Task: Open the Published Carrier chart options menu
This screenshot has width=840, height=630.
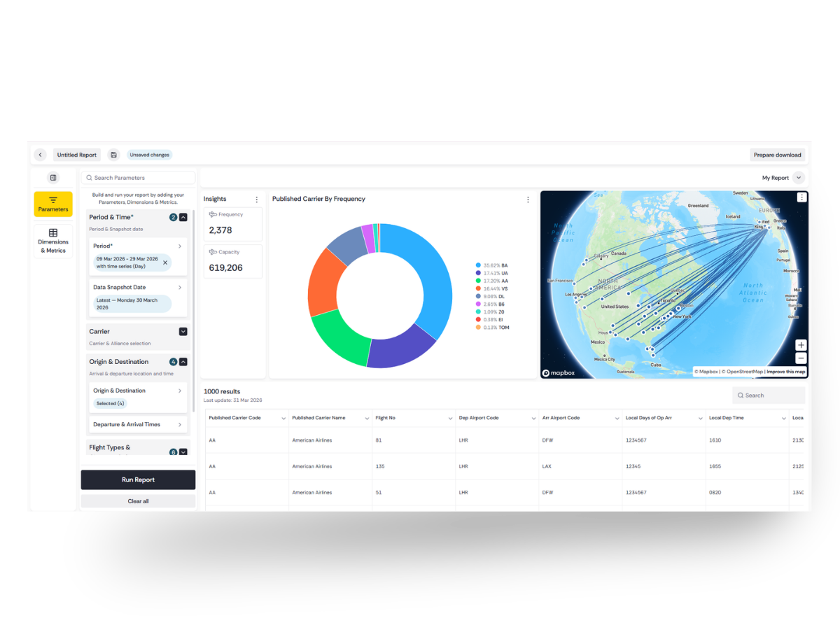Action: click(x=528, y=199)
